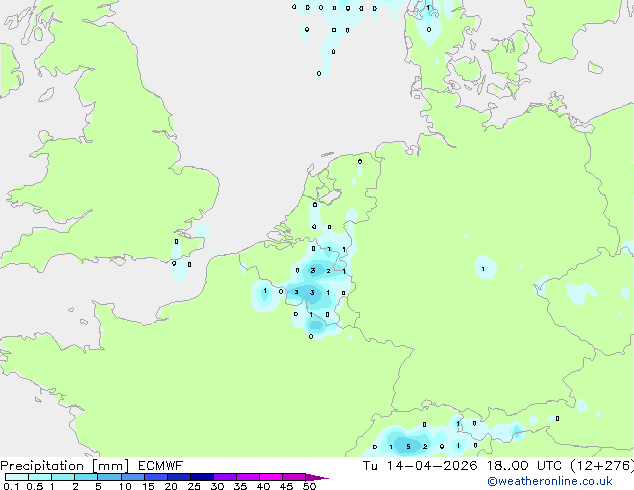Click the '(12+276)' forecast run text
634x490 pixels.
(x=602, y=466)
